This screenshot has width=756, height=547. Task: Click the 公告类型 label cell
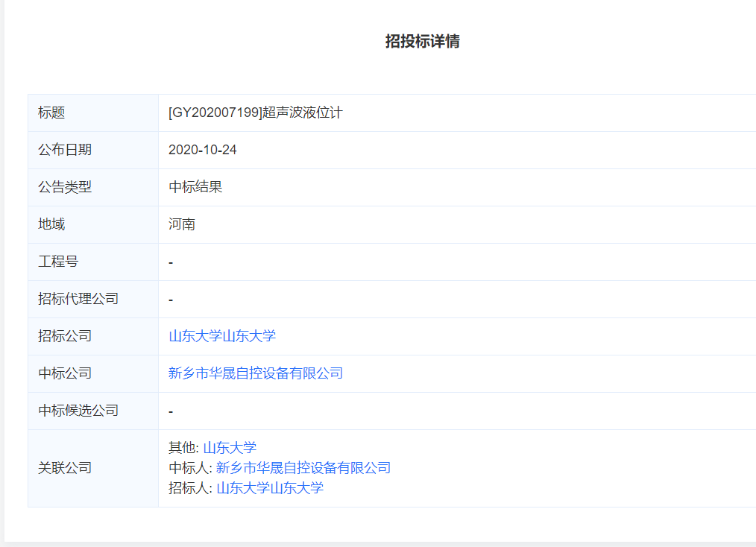[x=93, y=187]
